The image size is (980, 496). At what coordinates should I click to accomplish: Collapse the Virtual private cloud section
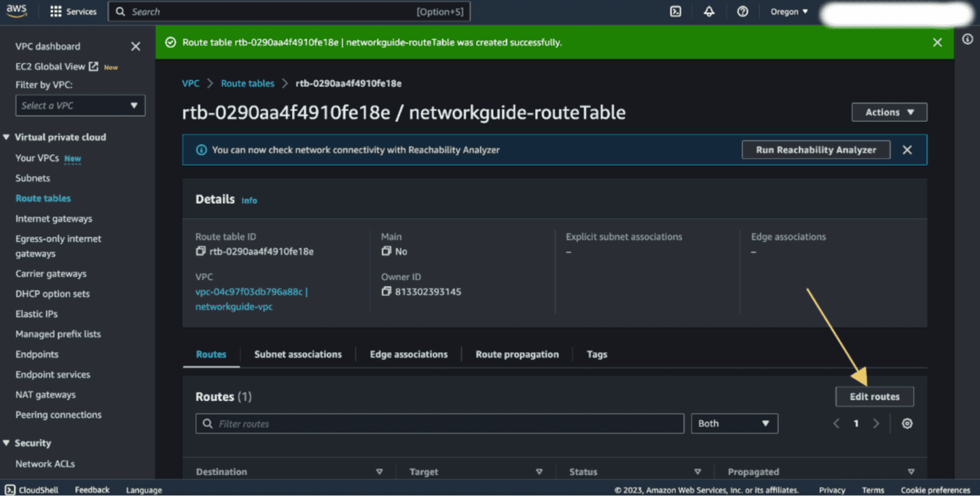[7, 137]
